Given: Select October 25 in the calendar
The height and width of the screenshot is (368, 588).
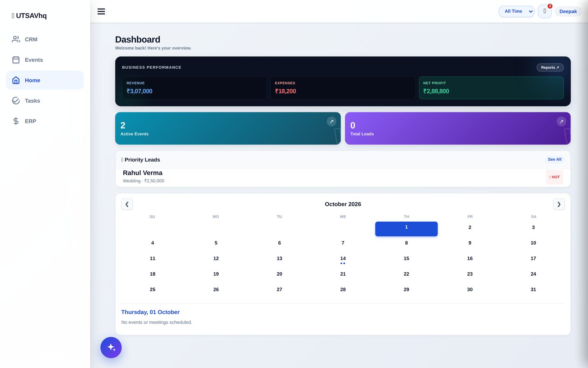Looking at the screenshot, I should pyautogui.click(x=153, y=289).
